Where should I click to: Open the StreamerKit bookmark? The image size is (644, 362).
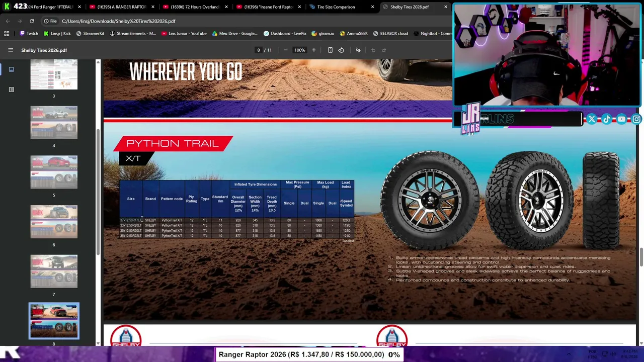[x=90, y=34]
